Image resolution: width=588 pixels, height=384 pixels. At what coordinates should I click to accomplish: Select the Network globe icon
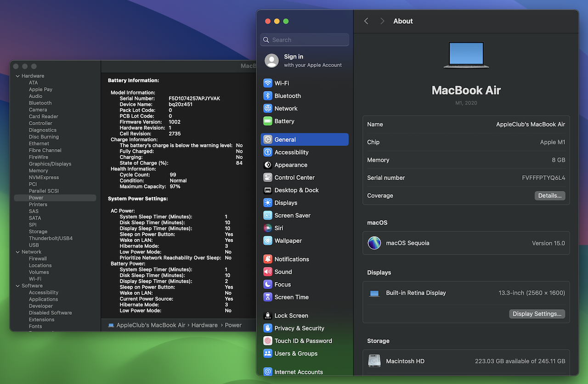click(x=268, y=108)
